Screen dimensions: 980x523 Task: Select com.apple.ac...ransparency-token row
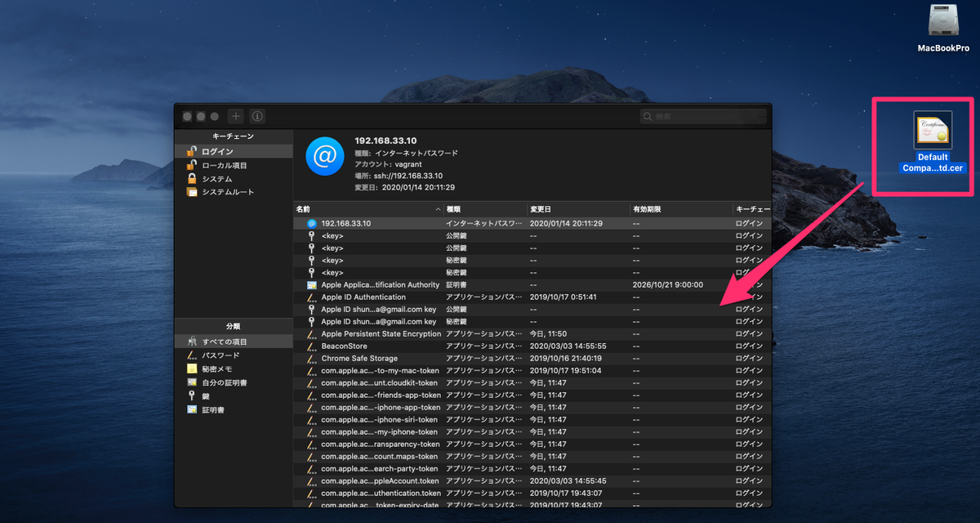point(532,444)
